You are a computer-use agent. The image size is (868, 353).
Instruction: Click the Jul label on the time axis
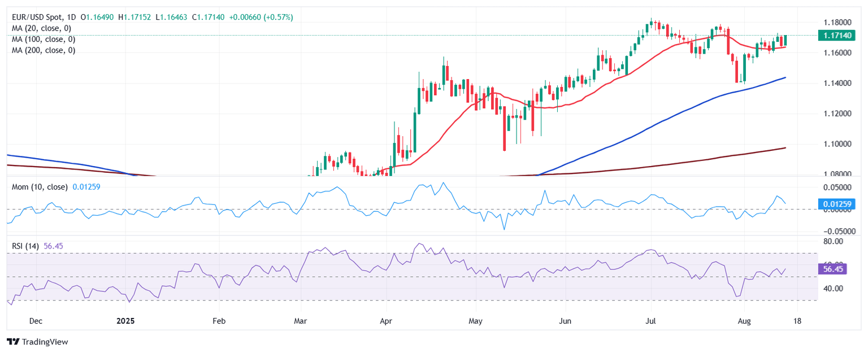[x=650, y=320]
